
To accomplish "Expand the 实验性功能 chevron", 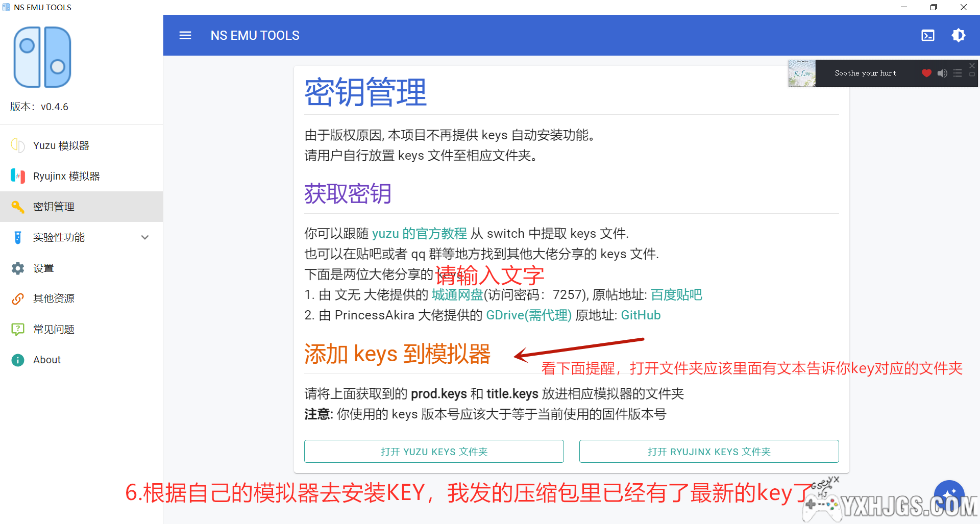I will (x=145, y=237).
